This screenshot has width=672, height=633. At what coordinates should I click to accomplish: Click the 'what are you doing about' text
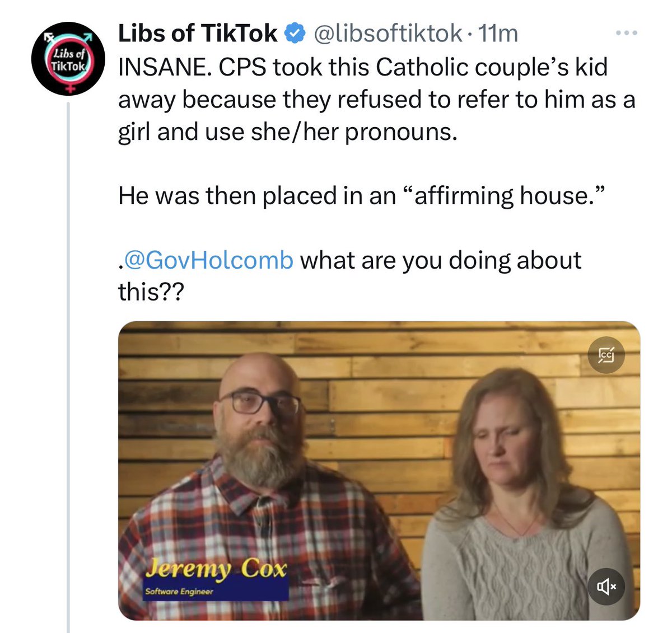tap(441, 260)
